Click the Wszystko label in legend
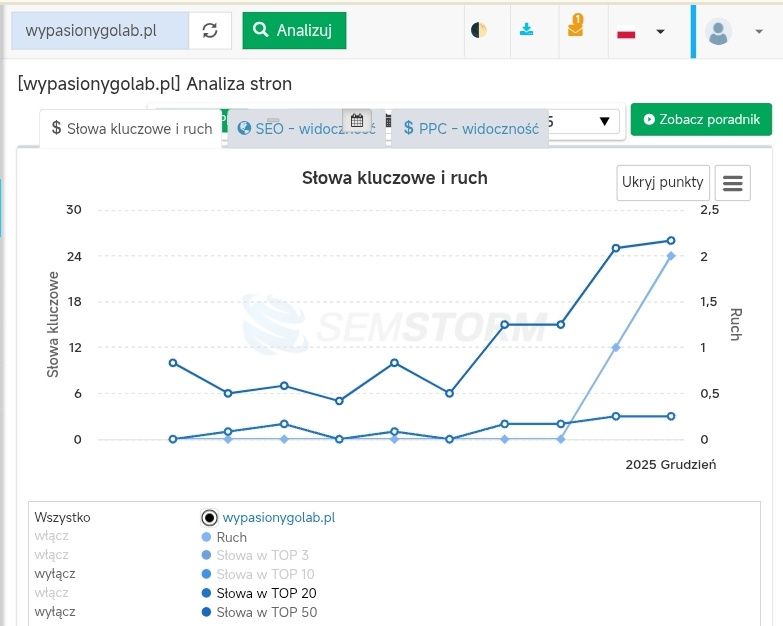 tap(62, 517)
